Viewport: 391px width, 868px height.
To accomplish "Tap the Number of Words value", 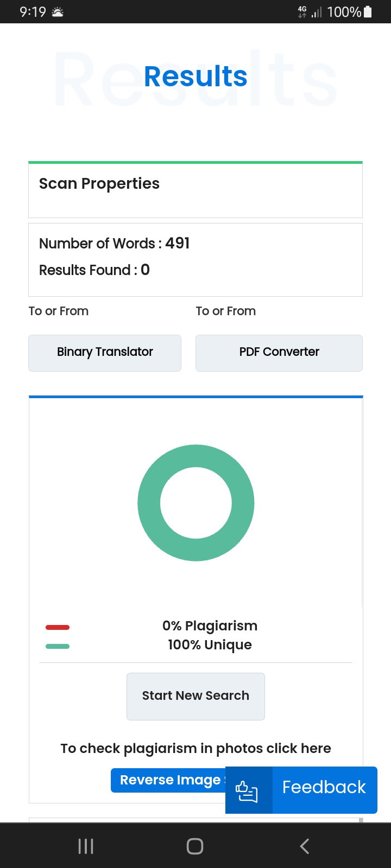I will click(178, 243).
